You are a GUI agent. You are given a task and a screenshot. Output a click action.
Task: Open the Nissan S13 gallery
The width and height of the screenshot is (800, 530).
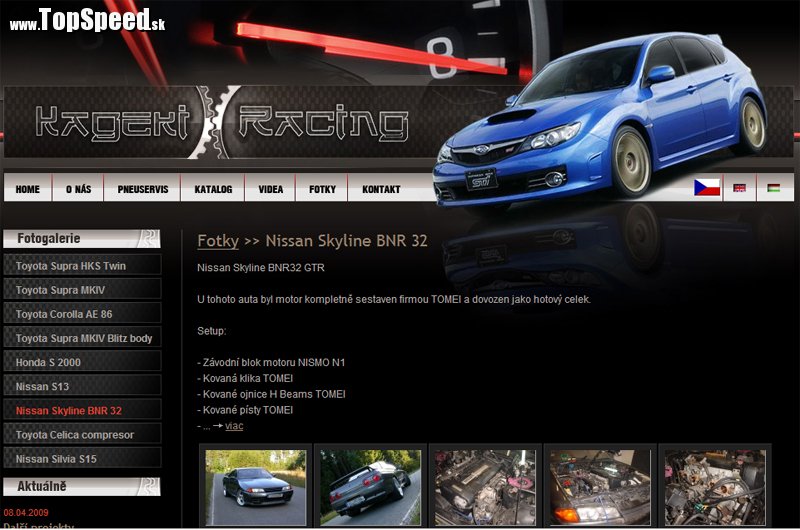[82, 386]
